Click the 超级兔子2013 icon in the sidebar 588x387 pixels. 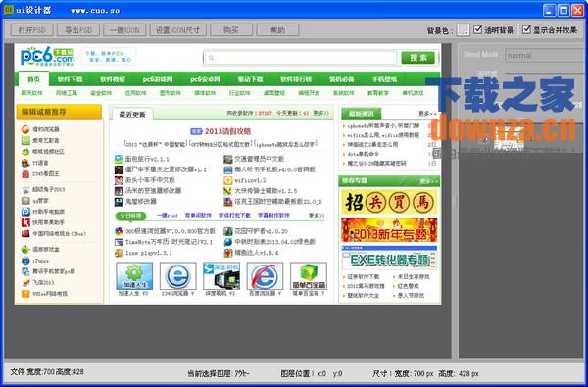[x=25, y=189]
